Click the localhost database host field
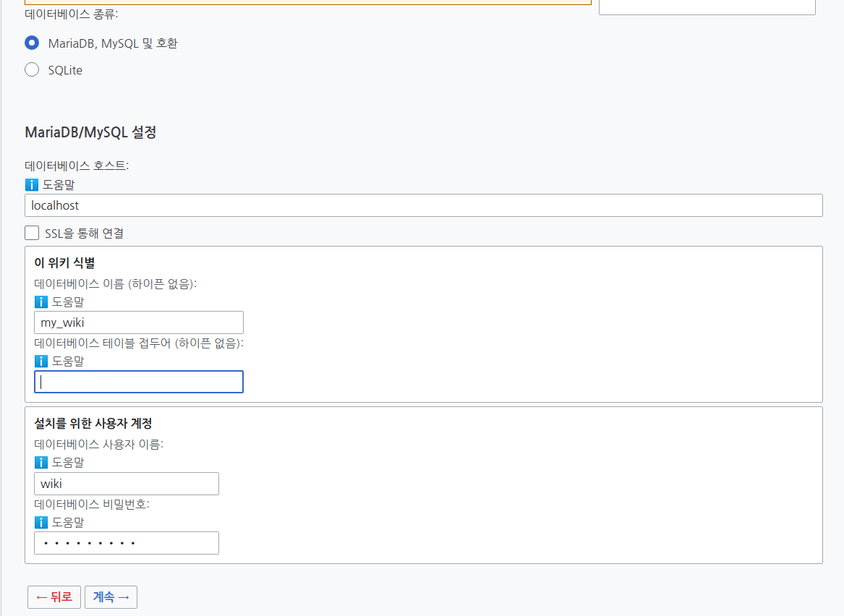 pyautogui.click(x=424, y=205)
